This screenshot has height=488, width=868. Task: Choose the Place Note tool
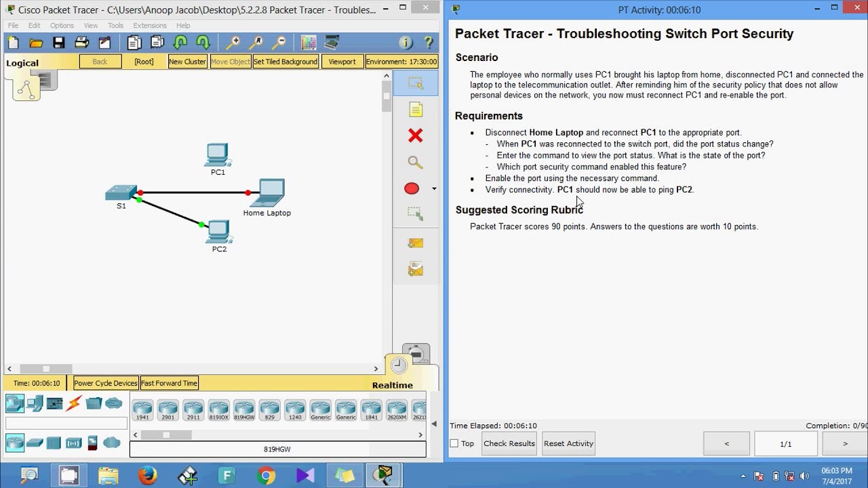(416, 110)
